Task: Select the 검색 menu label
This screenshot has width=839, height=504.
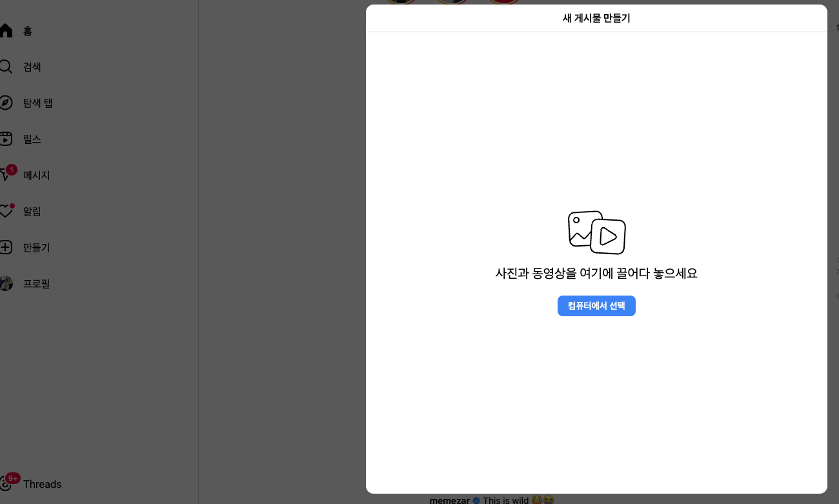Action: 32,66
